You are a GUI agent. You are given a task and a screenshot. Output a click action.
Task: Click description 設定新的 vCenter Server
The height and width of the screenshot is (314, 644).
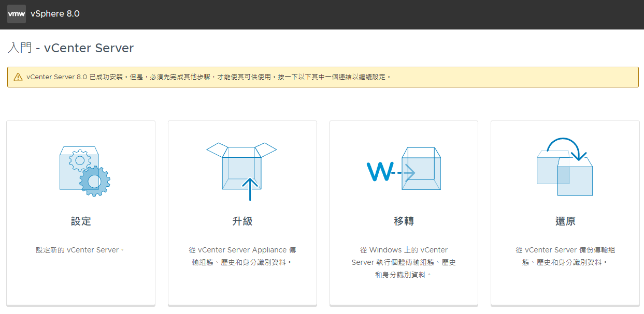click(x=81, y=250)
